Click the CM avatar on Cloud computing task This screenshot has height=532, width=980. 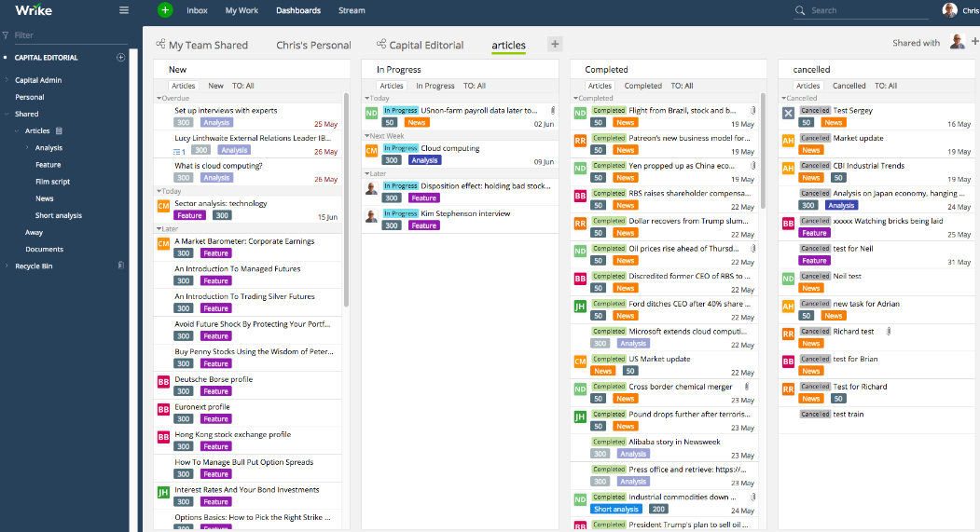point(371,151)
